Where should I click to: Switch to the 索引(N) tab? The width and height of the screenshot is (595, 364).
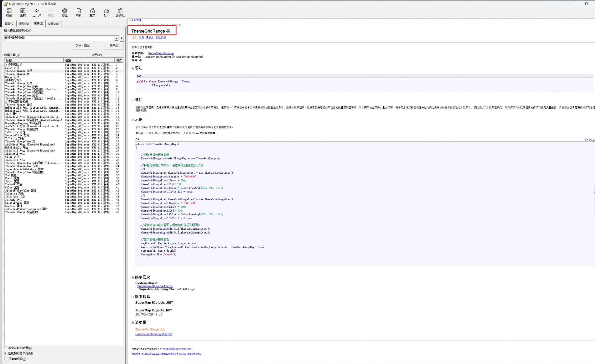24,24
